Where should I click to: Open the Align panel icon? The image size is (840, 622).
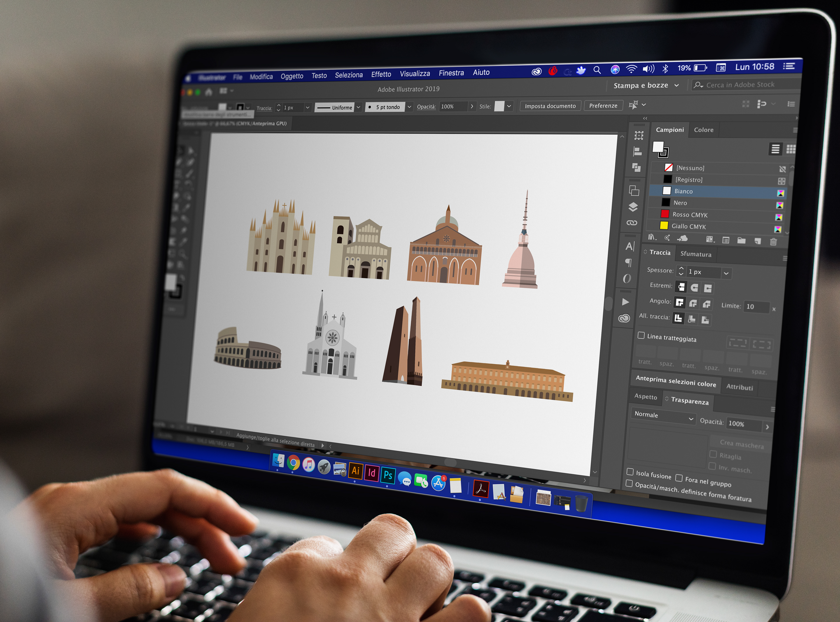pos(637,152)
